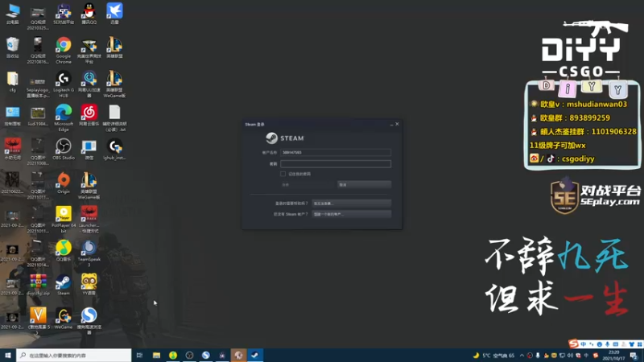Focus the Steam account name field
The width and height of the screenshot is (644, 362).
[x=336, y=152]
